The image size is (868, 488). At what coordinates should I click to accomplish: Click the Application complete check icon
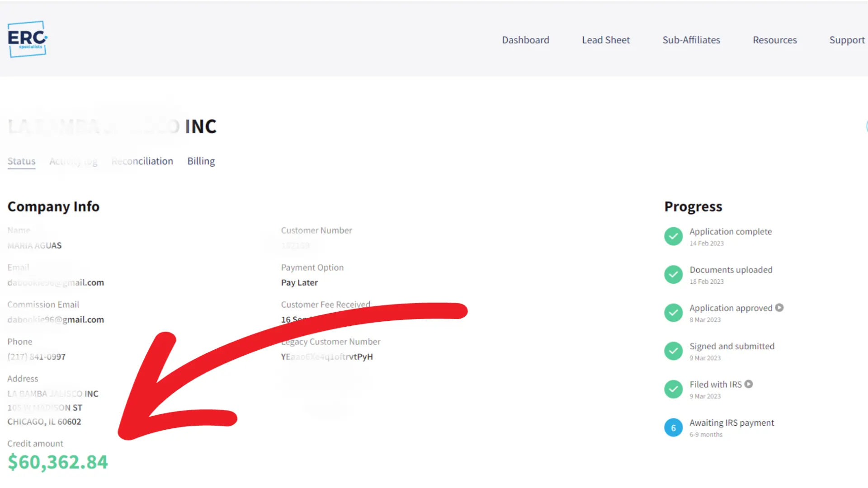[673, 236]
